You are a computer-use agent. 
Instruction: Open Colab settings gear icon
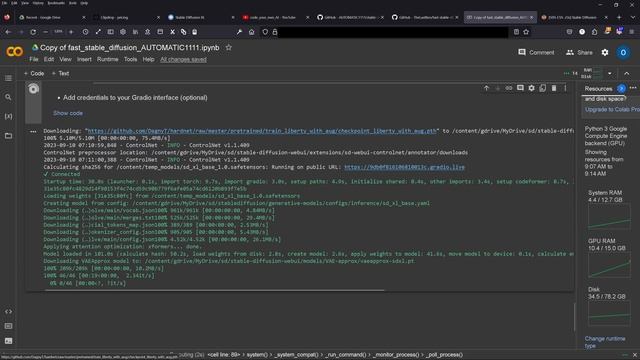click(605, 52)
